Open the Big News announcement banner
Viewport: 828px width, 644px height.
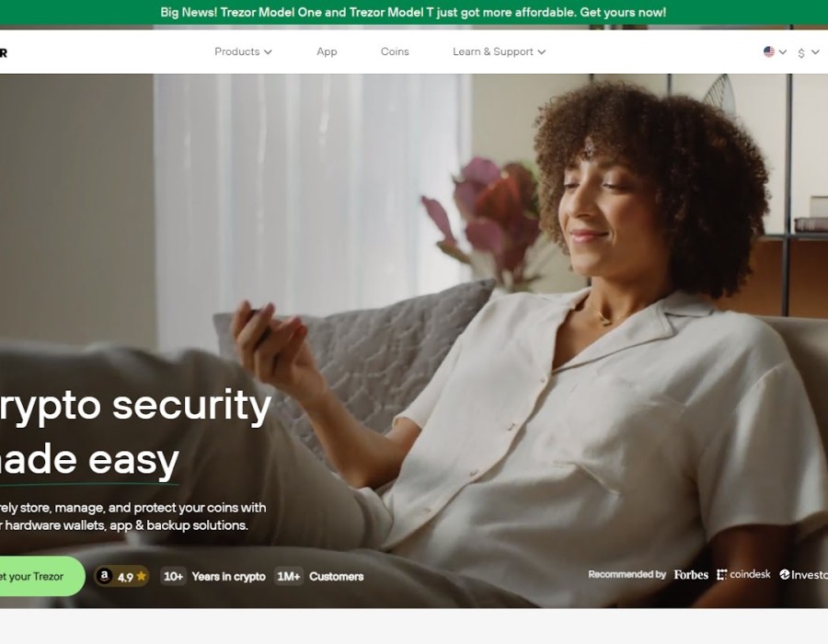click(413, 12)
